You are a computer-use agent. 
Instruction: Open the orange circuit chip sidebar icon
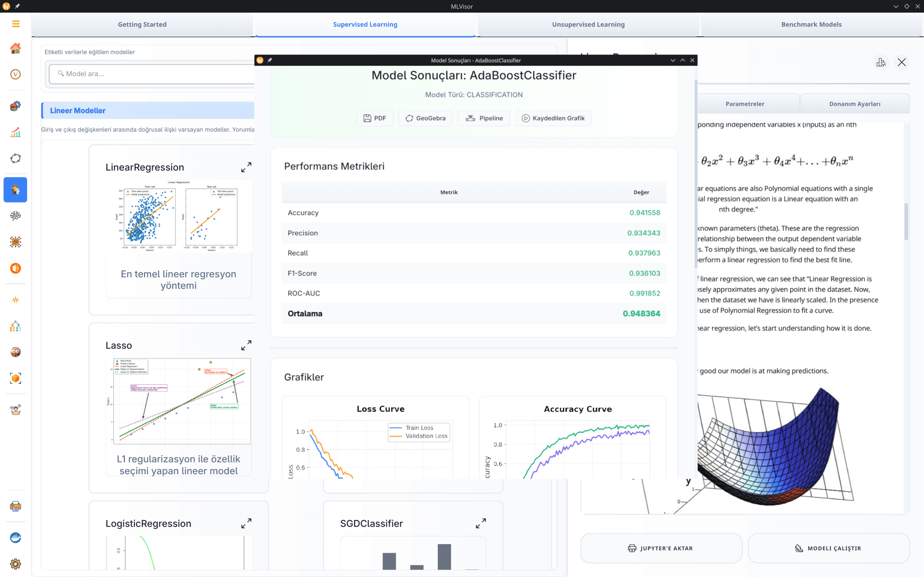pos(16,242)
